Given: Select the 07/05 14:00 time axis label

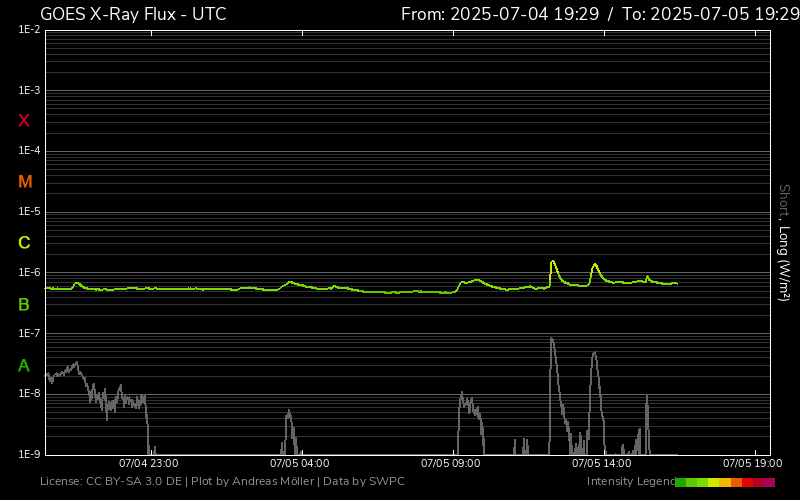Looking at the screenshot, I should 601,464.
